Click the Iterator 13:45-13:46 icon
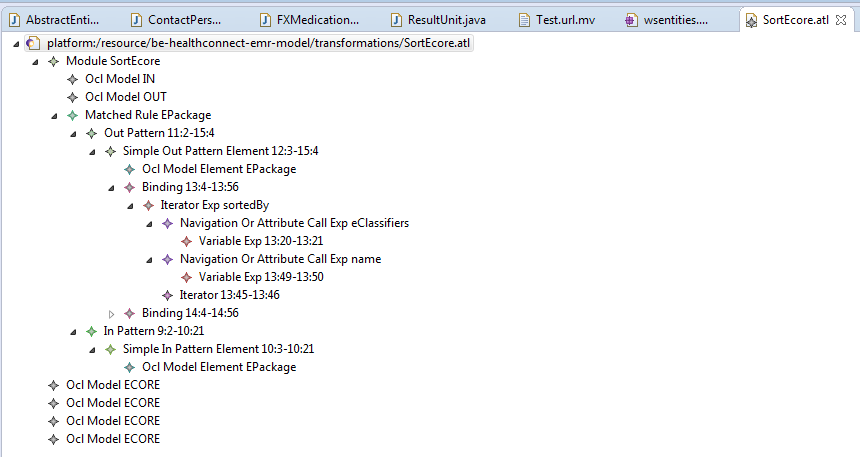Viewport: 860px width, 457px height. point(167,295)
